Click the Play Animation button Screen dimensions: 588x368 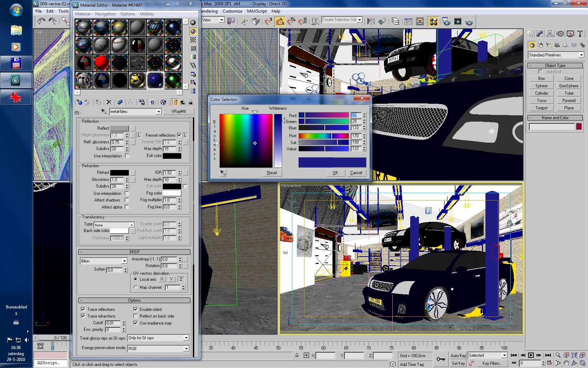(x=531, y=355)
